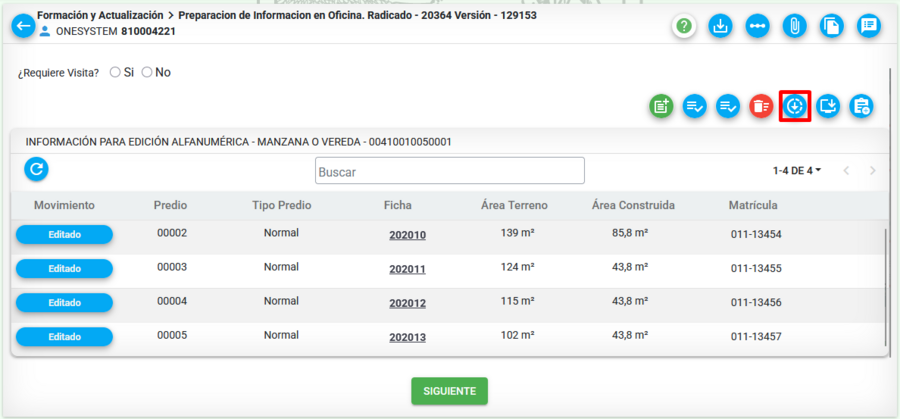Click matrícula cell 011-13456
This screenshot has height=419, width=900.
coord(756,302)
